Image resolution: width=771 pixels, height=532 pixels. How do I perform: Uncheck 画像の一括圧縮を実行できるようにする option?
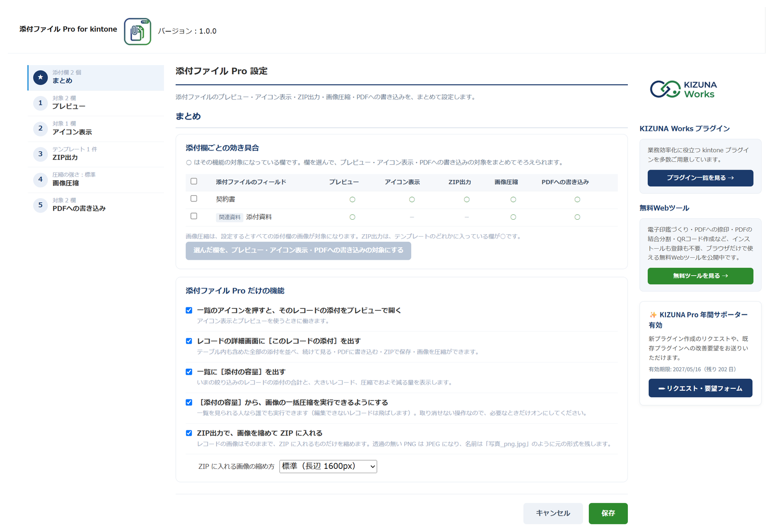click(x=189, y=402)
